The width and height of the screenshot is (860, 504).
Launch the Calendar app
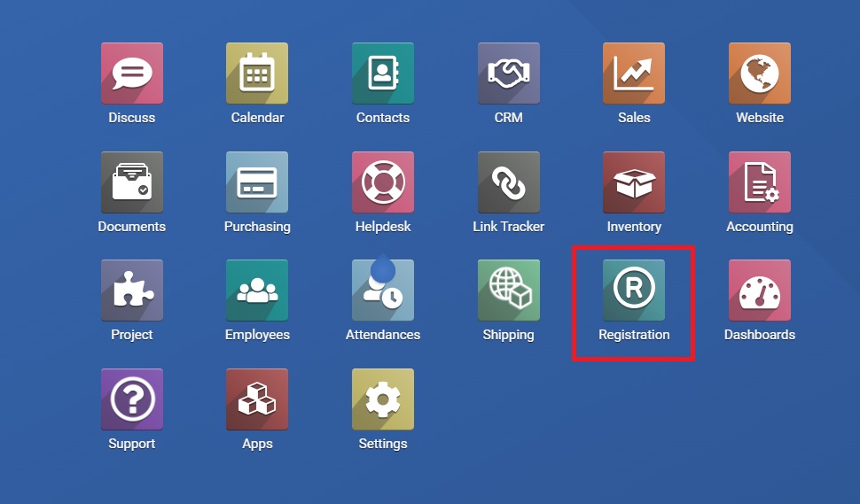257,74
